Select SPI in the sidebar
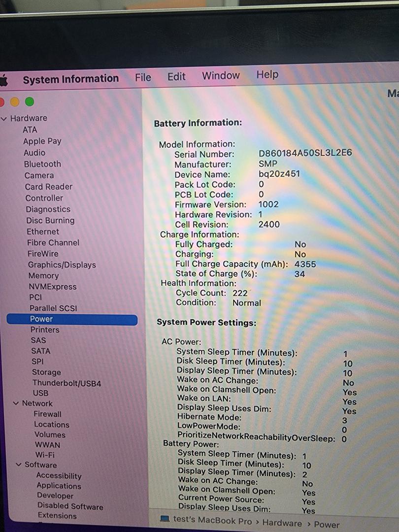Screen dimensions: 399x532 [37, 362]
